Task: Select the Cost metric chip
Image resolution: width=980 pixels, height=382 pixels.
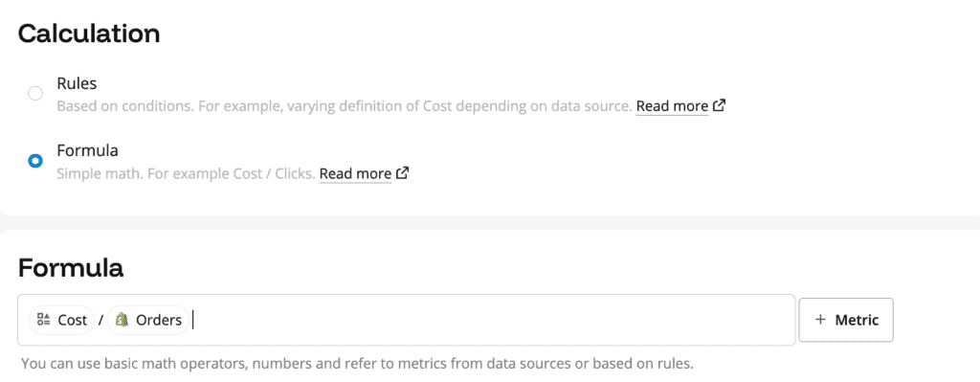Action: [61, 320]
